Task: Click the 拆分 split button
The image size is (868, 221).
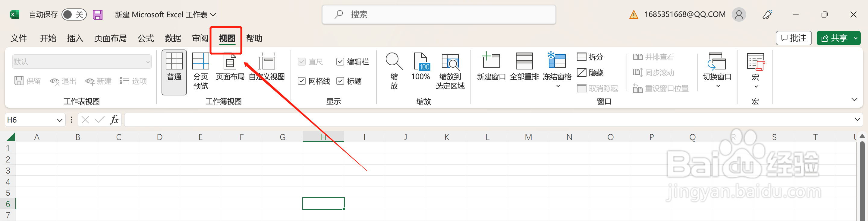Action: pos(590,57)
